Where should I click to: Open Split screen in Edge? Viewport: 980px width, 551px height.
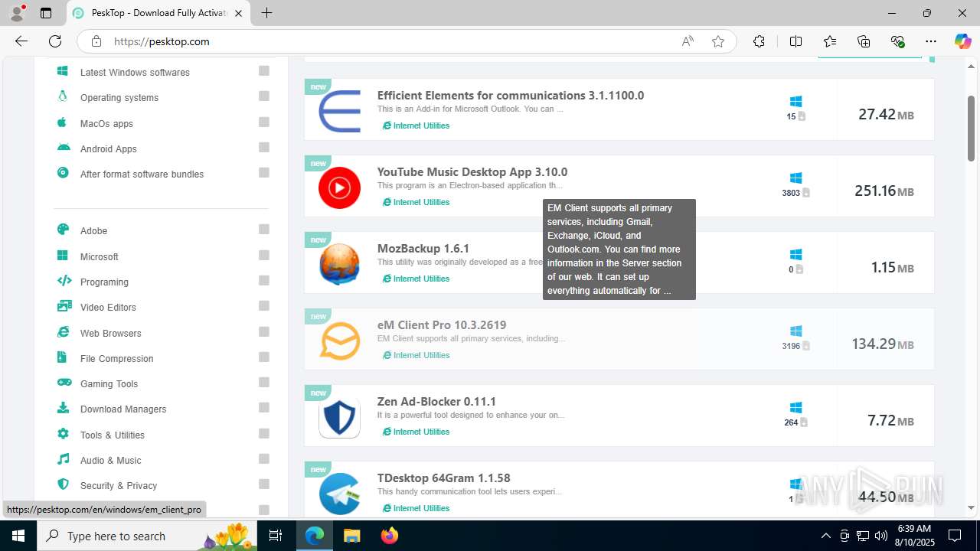click(795, 41)
